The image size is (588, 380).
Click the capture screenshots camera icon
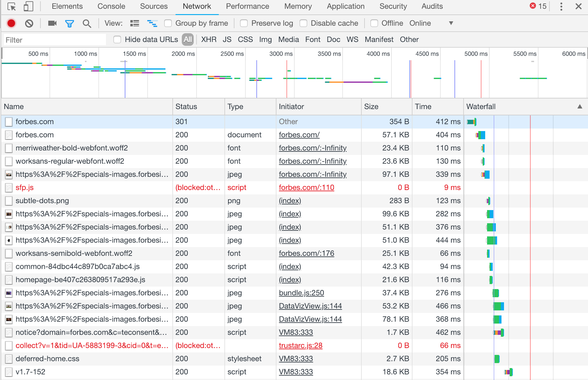tap(52, 23)
